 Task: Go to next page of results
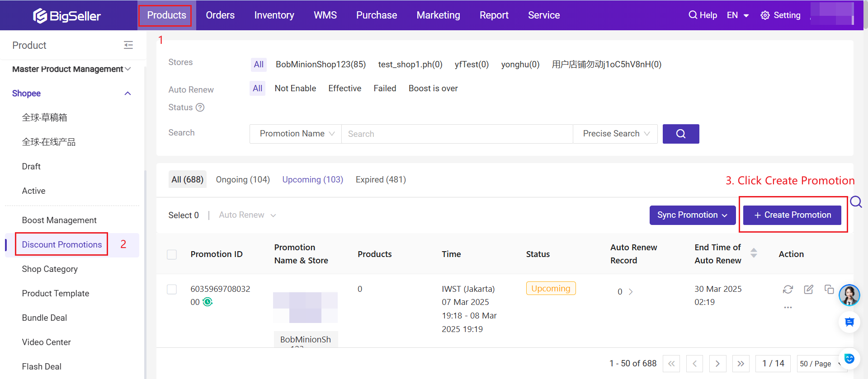coord(717,364)
